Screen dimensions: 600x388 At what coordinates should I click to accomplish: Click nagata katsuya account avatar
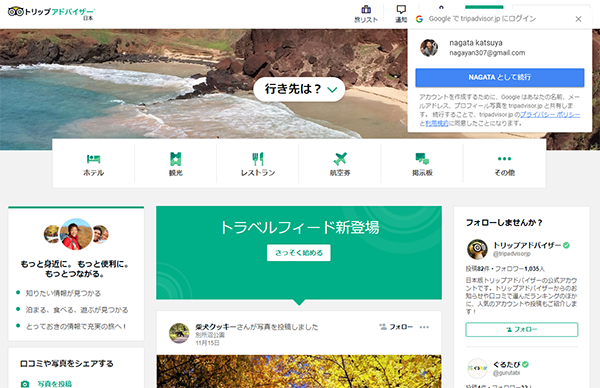(429, 48)
